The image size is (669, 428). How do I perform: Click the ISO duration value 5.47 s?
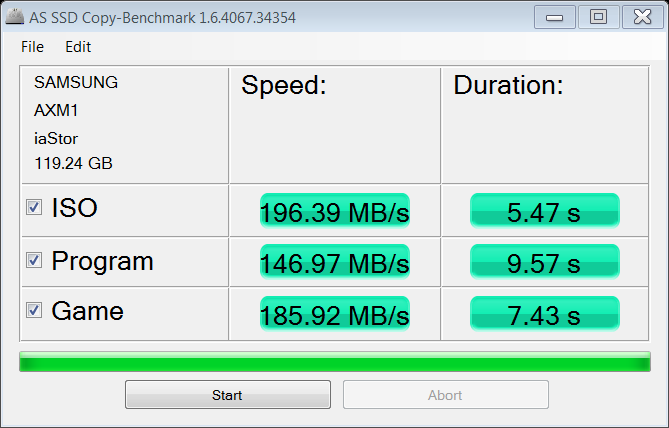[x=545, y=211]
